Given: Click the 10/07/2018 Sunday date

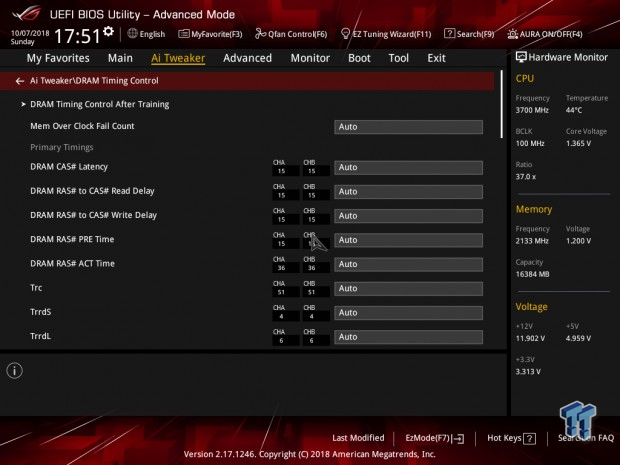Looking at the screenshot, I should pos(30,37).
